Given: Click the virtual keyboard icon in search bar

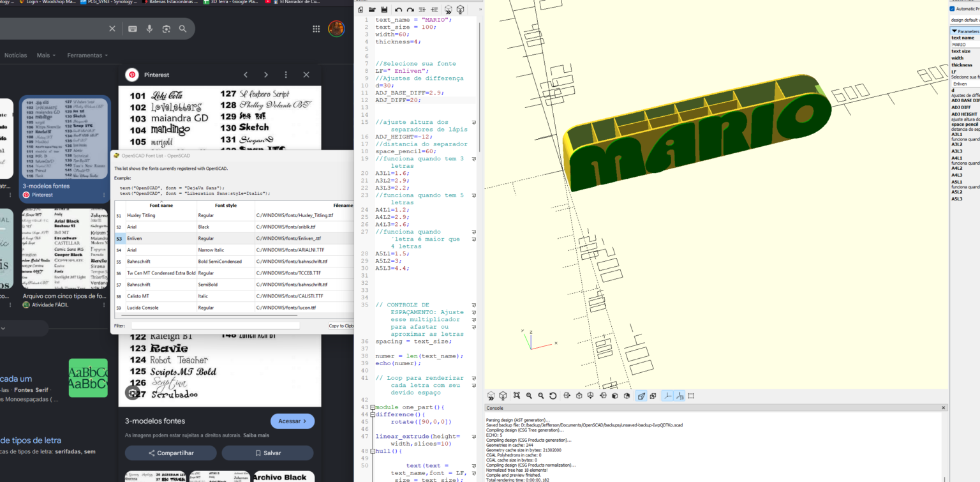Looking at the screenshot, I should [x=133, y=29].
